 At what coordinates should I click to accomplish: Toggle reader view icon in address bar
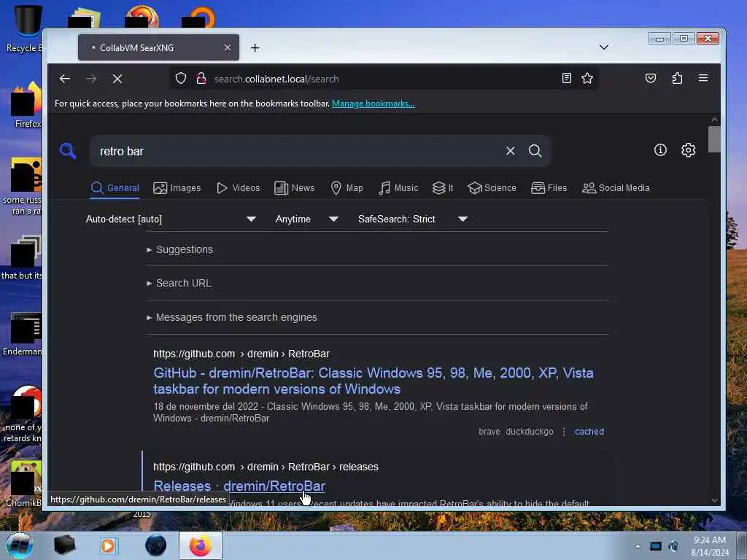[566, 78]
